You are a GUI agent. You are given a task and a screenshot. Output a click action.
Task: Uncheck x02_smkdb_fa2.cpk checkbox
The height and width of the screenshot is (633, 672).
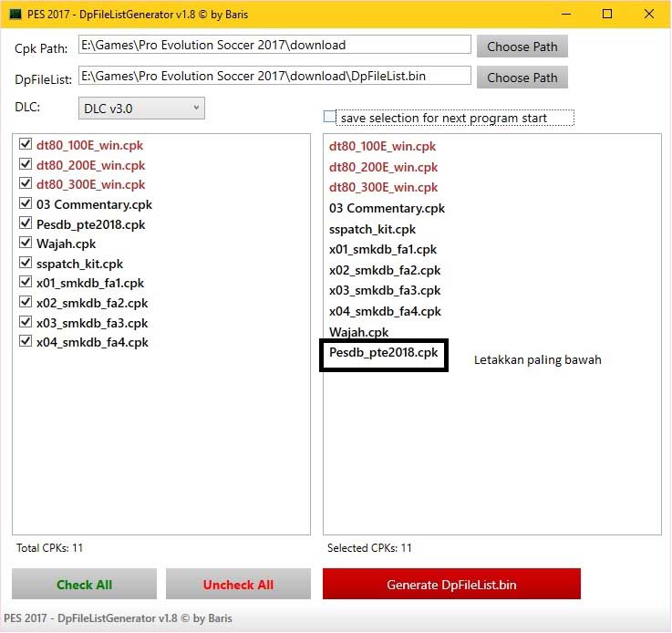[26, 302]
